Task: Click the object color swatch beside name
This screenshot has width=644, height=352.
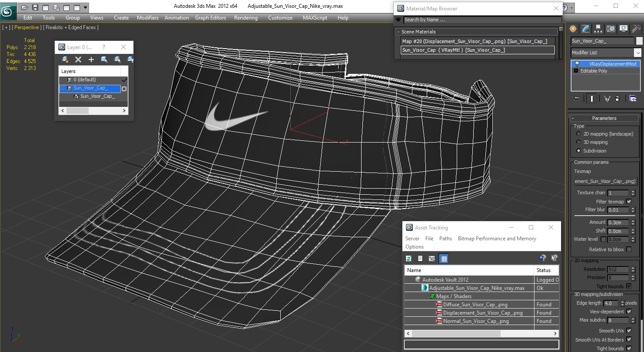Action: click(x=639, y=41)
